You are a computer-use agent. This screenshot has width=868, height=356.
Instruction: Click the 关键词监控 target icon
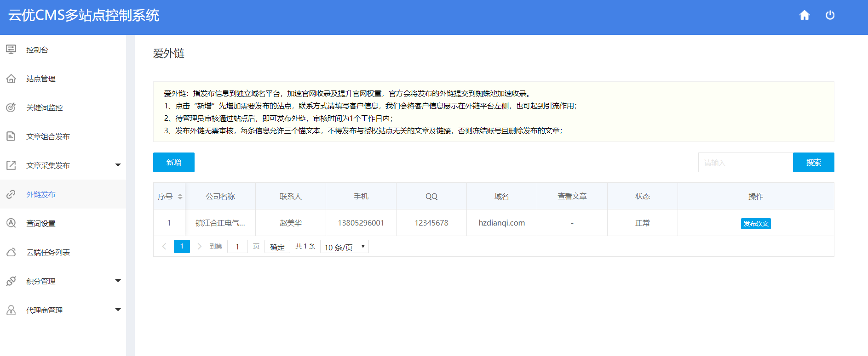click(11, 107)
